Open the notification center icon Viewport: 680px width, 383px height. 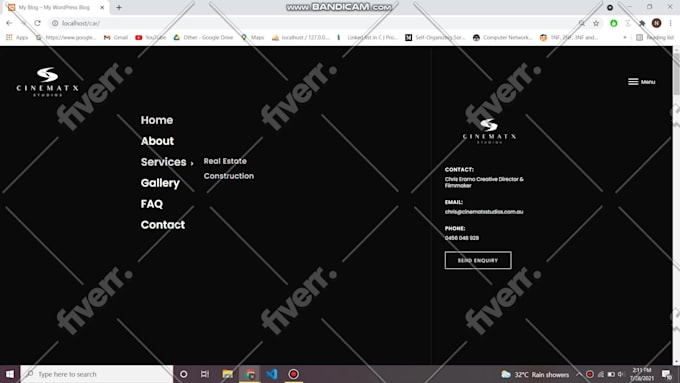click(667, 374)
